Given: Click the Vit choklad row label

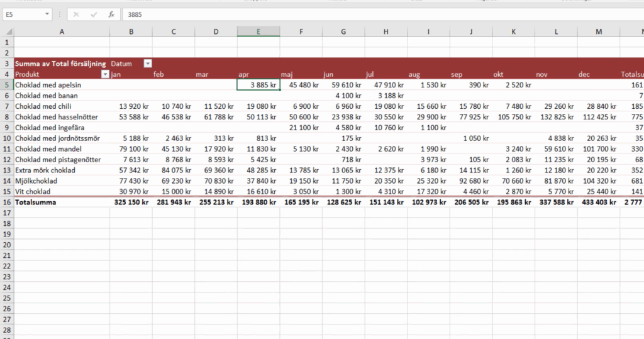Looking at the screenshot, I should tap(32, 191).
